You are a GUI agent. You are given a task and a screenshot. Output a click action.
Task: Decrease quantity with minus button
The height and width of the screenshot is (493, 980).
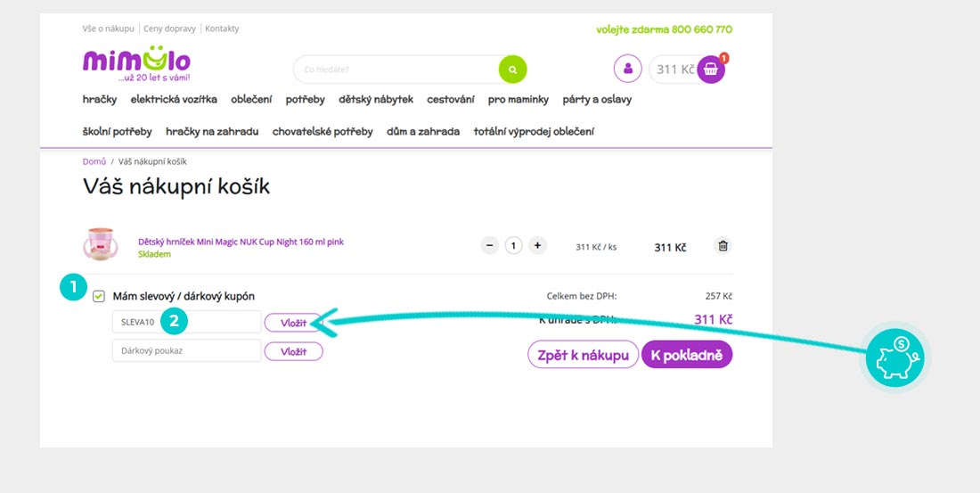(489, 246)
